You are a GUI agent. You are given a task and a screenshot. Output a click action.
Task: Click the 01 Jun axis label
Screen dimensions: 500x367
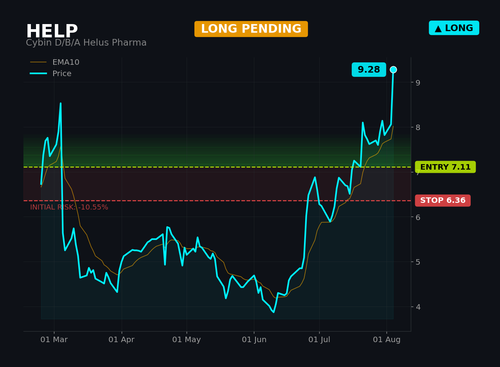[254, 340]
